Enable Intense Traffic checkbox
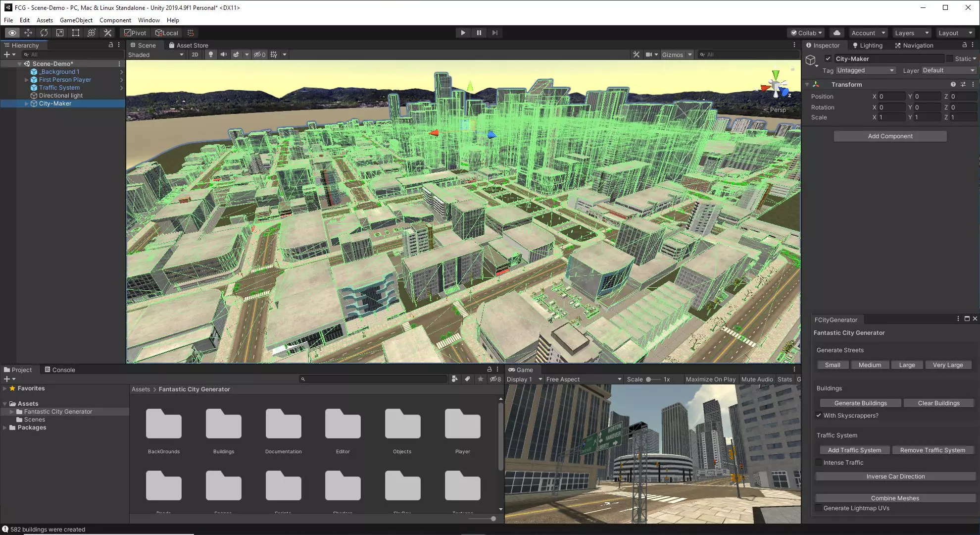The image size is (980, 535). (819, 463)
